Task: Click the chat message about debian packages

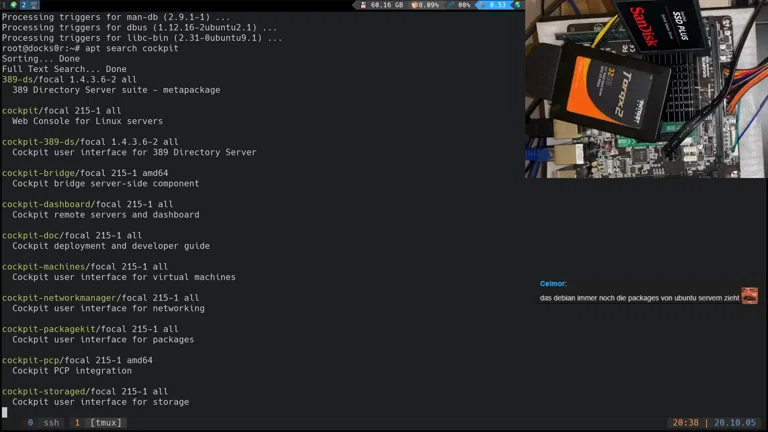Action: pos(639,298)
